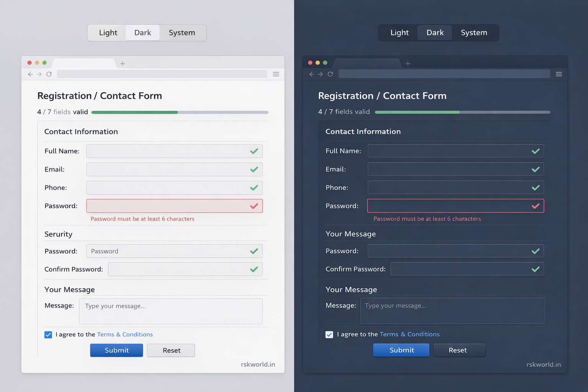Screen dimensions: 588x392
Task: Switch to the Dark theme in the right panel
Action: click(434, 33)
